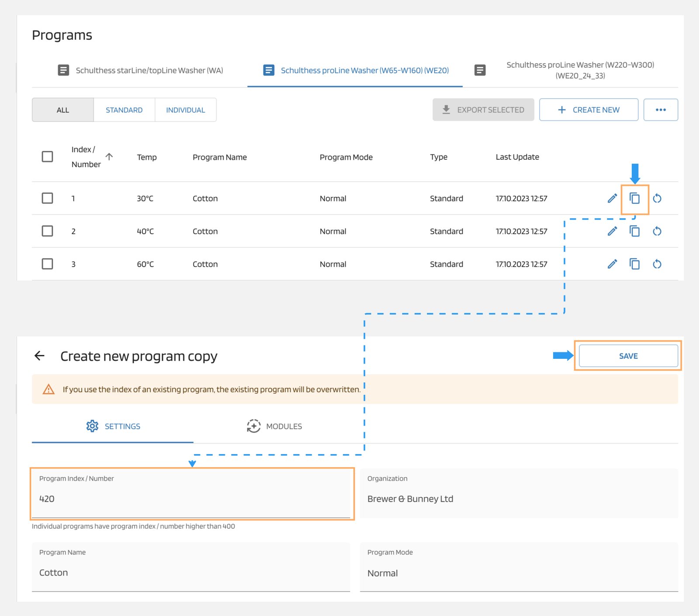Sort by Index/Number column arrow

point(109,157)
